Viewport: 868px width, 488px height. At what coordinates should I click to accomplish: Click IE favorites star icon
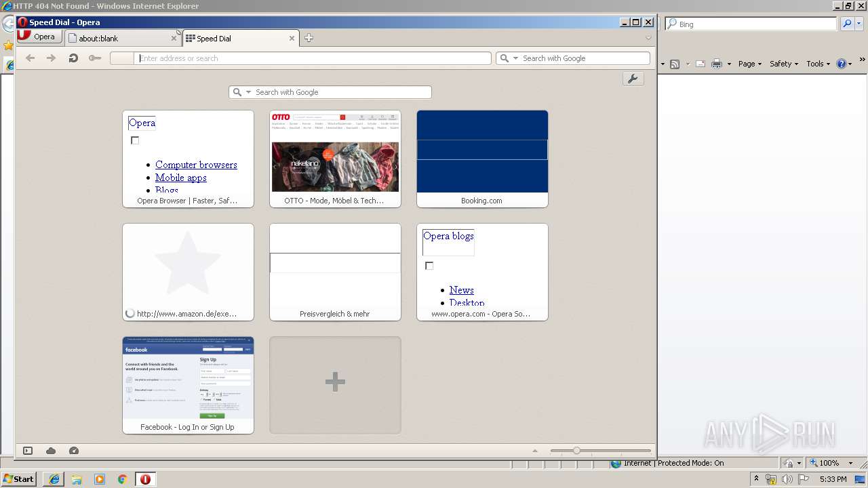click(8, 45)
